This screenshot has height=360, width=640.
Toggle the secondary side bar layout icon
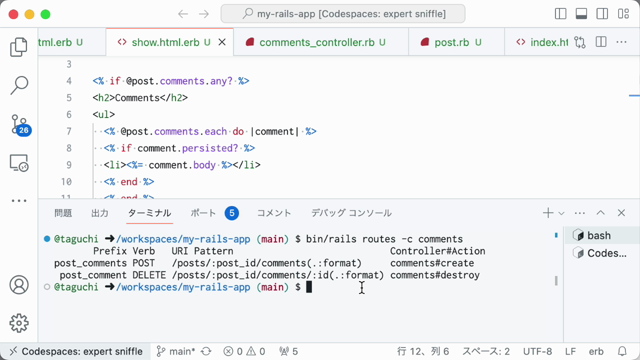[602, 14]
